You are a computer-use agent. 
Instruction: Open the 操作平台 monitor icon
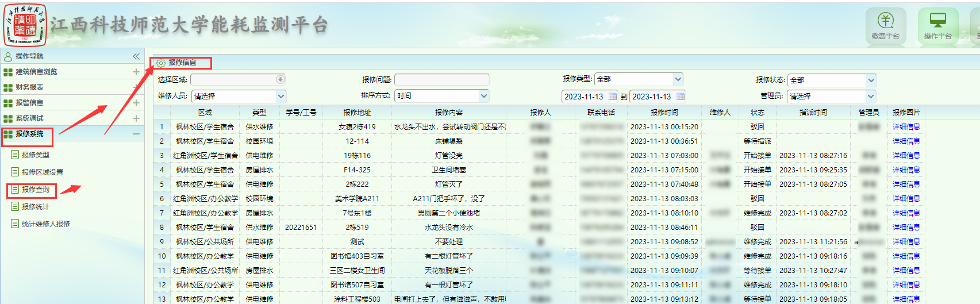pyautogui.click(x=937, y=25)
